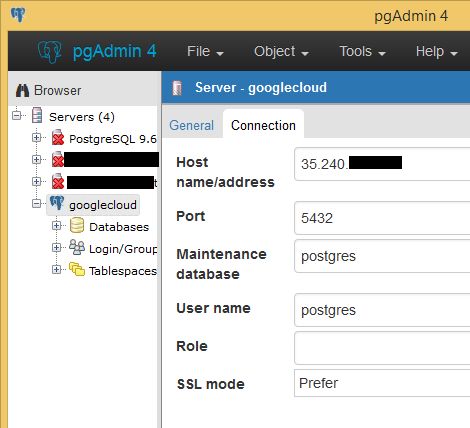
Task: Collapse the googlecloud server node
Action: pyautogui.click(x=36, y=203)
